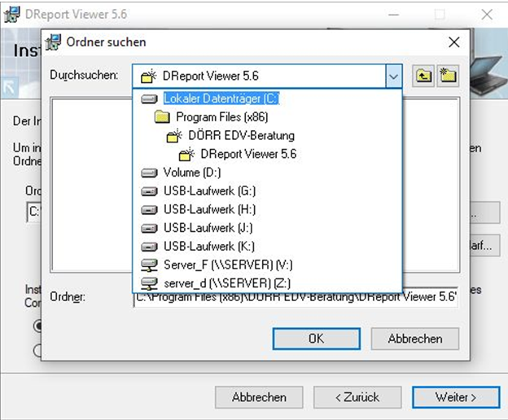Click USB drive icon beside USB-Laufwerk (G:)

[x=149, y=191]
